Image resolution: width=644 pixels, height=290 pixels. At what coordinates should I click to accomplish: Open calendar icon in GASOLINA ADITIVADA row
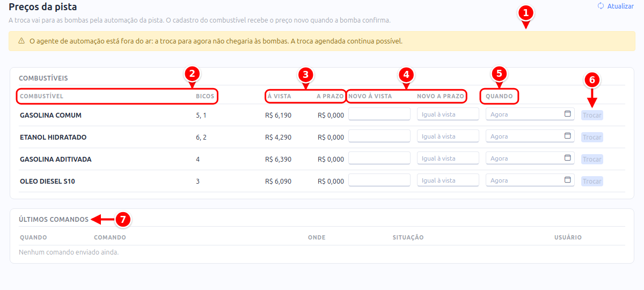point(567,158)
